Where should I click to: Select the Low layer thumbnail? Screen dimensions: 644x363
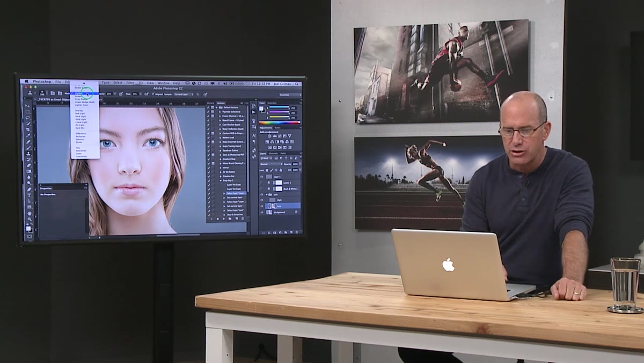pos(272,206)
